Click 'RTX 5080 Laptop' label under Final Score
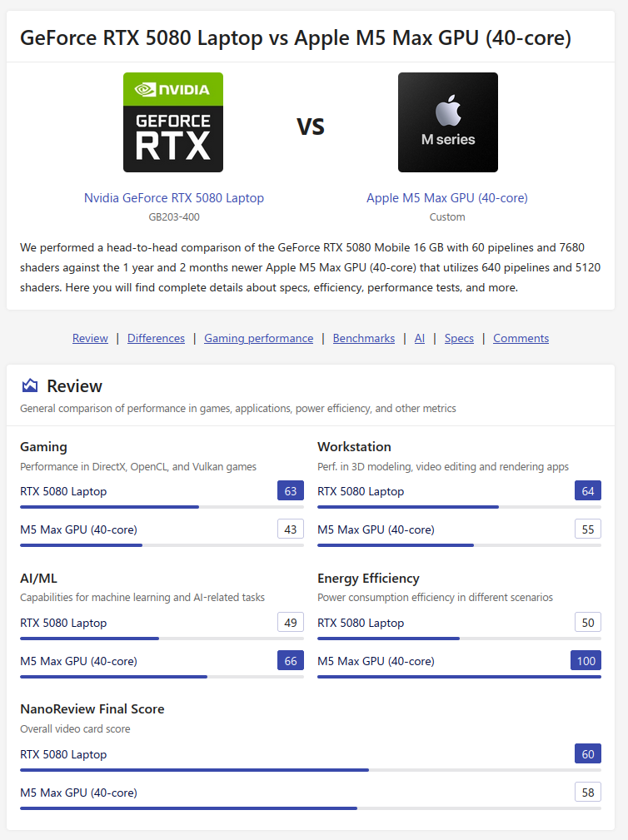The image size is (628, 840). 63,754
